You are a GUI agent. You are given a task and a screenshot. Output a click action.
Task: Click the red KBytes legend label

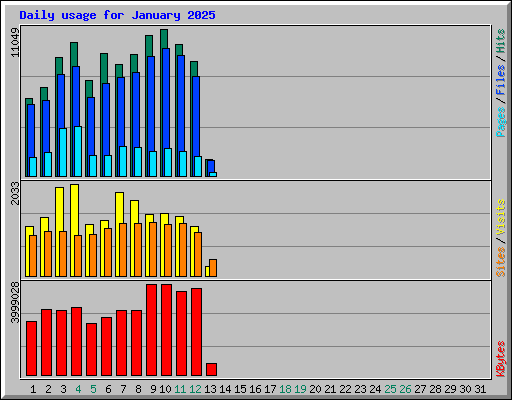500,359
